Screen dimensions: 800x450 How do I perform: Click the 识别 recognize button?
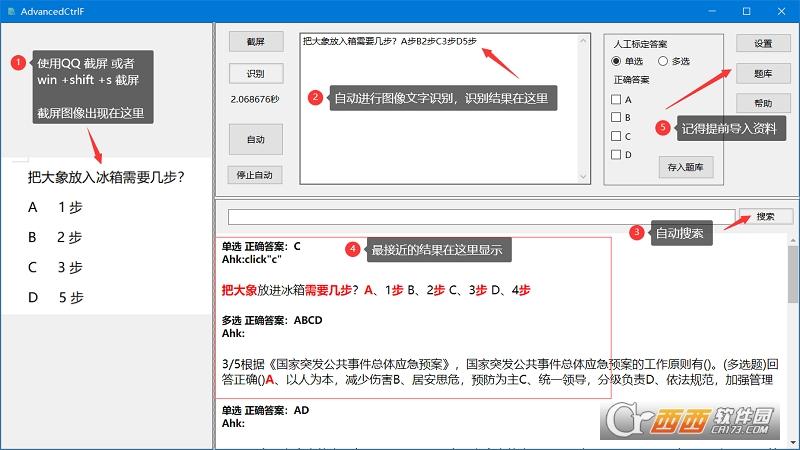(256, 73)
